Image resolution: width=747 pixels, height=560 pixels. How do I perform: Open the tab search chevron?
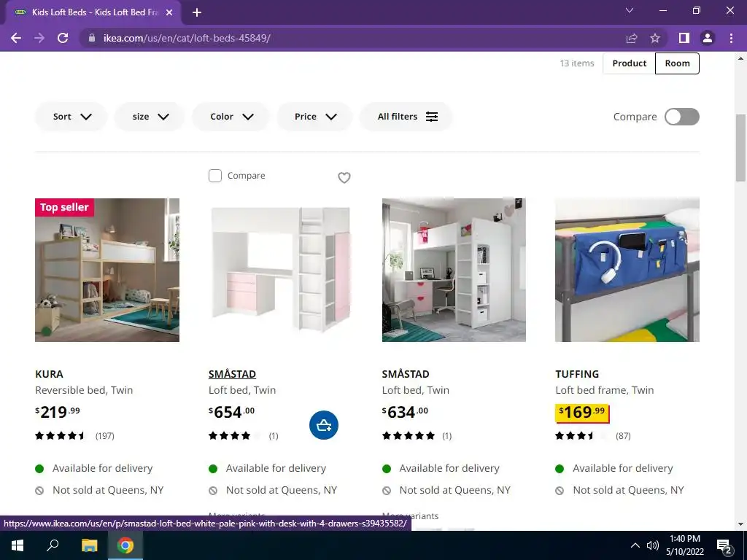(x=630, y=10)
